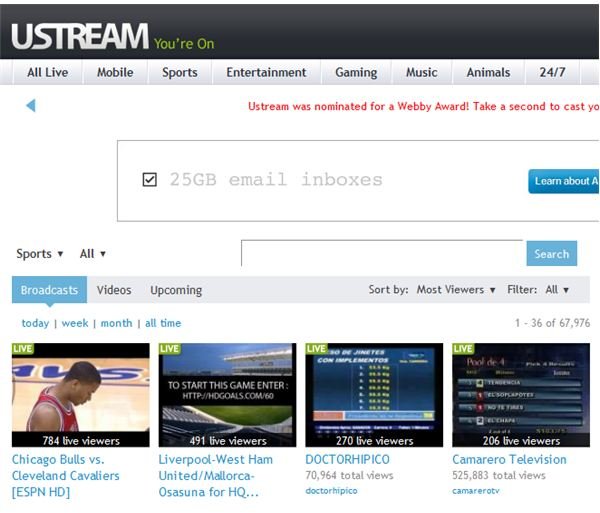Expand the Sports category dropdown
The image size is (600, 513).
[39, 254]
